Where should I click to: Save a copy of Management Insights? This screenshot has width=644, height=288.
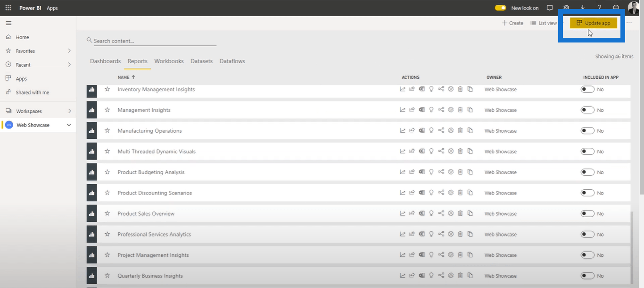click(x=470, y=110)
